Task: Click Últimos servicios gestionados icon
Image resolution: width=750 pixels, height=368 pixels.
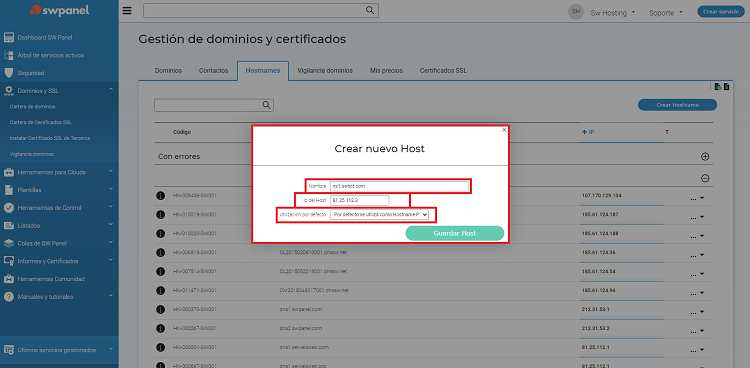Action: [9, 350]
